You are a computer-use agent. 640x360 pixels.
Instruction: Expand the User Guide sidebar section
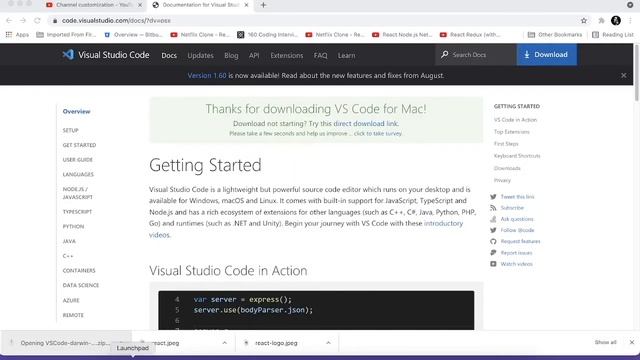78,160
